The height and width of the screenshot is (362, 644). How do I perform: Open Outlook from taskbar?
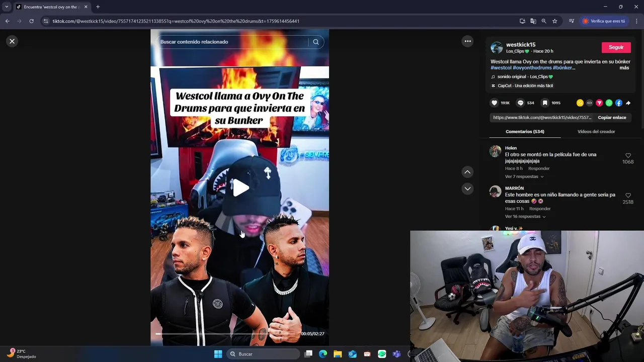(x=352, y=354)
